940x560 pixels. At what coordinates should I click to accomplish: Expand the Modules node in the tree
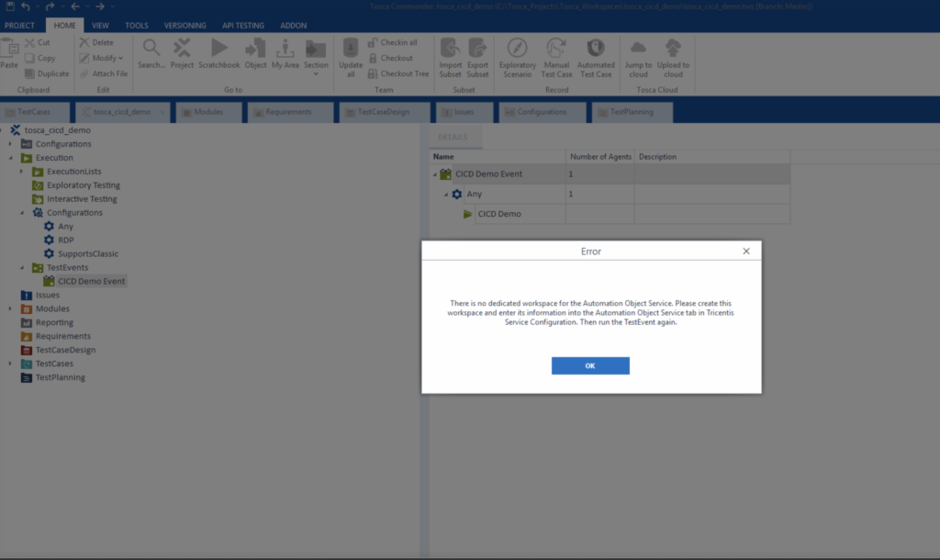[10, 309]
